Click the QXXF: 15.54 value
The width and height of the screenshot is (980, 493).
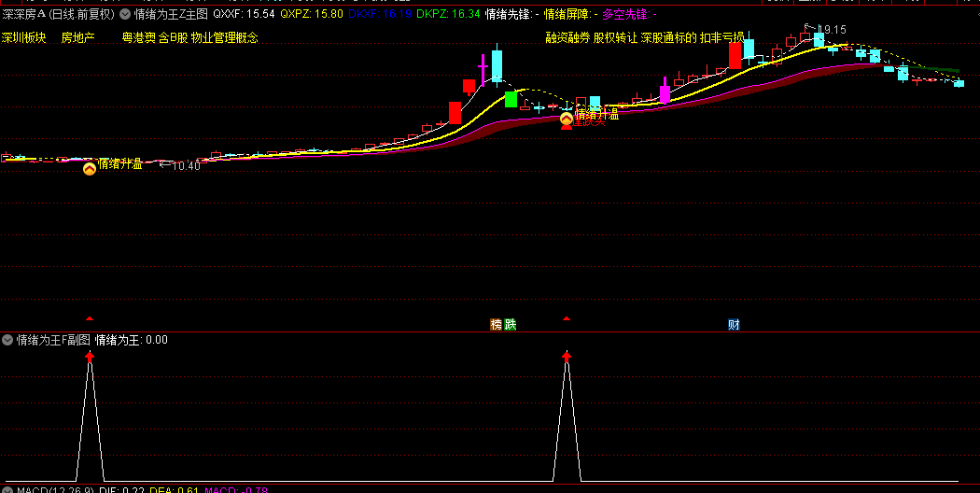[244, 13]
